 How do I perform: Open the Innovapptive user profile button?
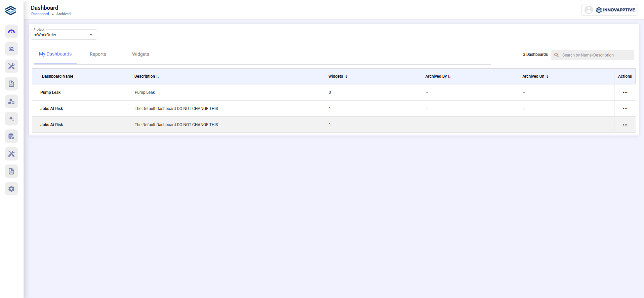point(609,10)
